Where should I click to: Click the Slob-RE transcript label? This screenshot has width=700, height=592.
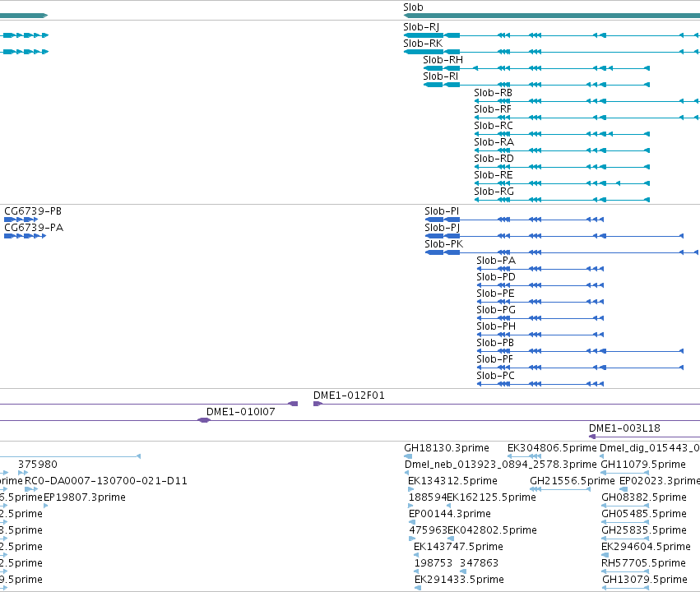pyautogui.click(x=494, y=175)
